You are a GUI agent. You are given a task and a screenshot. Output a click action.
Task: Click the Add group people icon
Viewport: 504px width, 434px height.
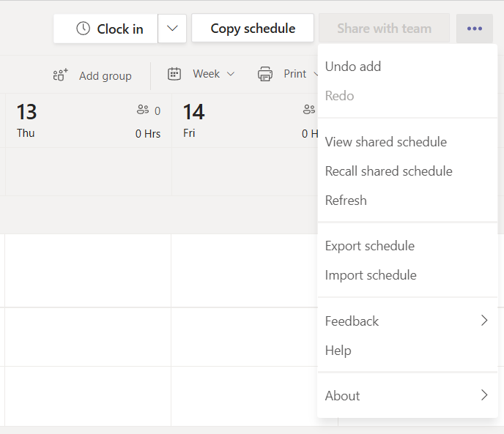pyautogui.click(x=60, y=75)
